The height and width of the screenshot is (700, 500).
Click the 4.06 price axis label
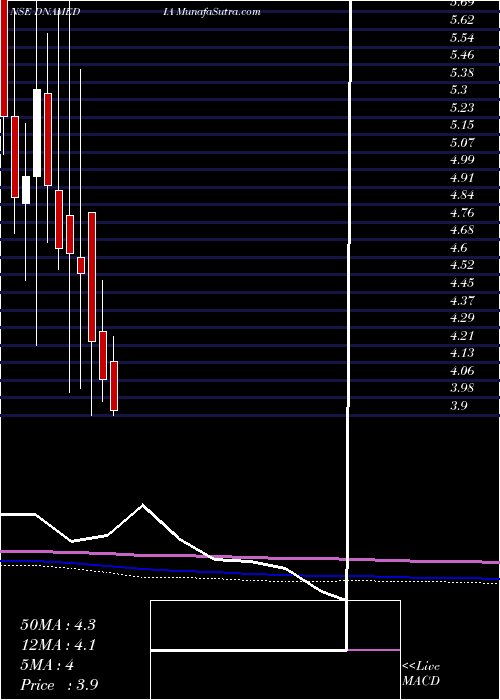(462, 371)
